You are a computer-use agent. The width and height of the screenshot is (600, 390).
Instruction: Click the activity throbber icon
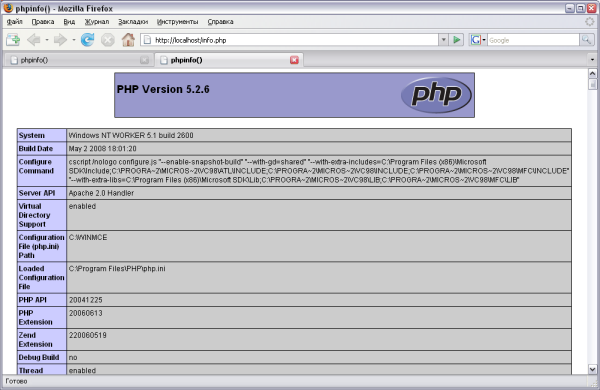pos(590,22)
